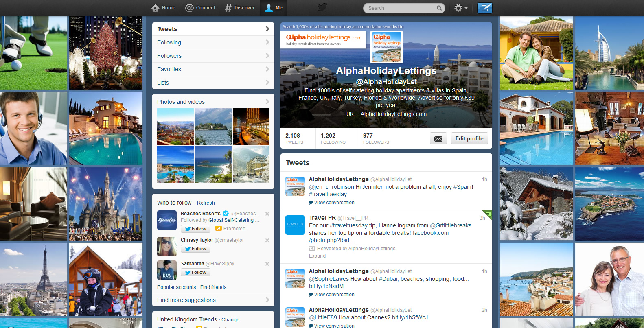Open AlphaHolidayLettings.com website link

394,114
